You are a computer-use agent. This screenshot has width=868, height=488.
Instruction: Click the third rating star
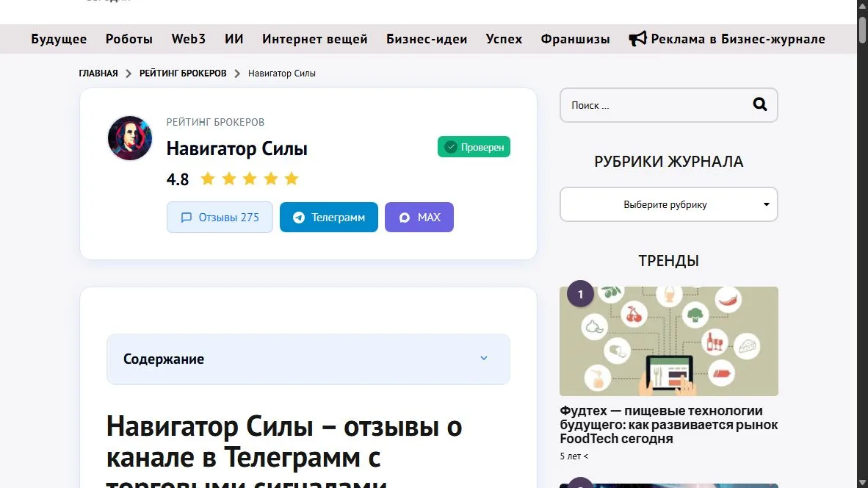250,179
